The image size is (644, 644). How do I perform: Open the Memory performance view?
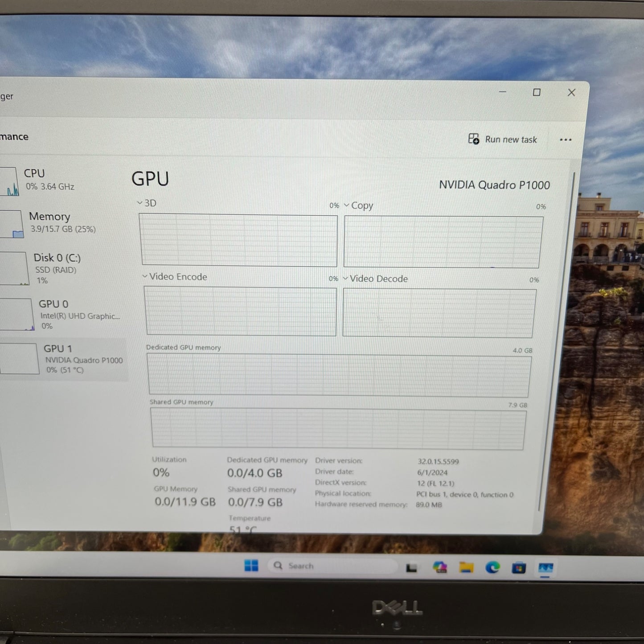[x=49, y=222]
